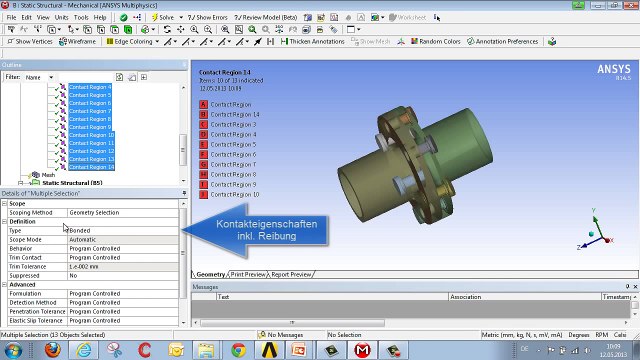Select the Pan view tool
This screenshot has width=640, height=360.
click(x=181, y=29)
